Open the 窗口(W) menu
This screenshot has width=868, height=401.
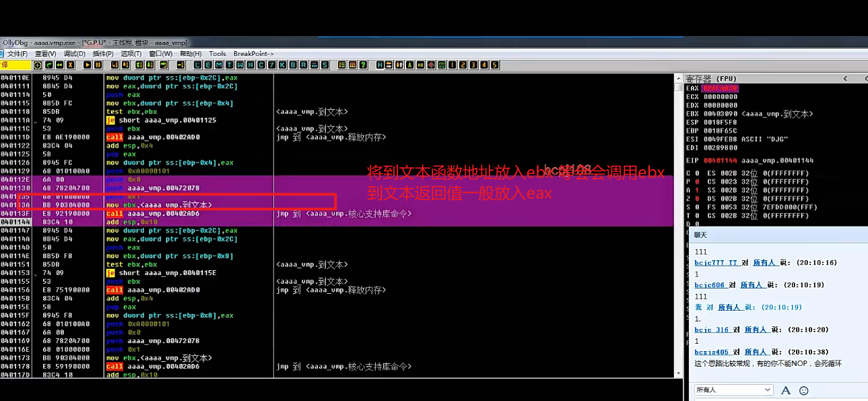[x=160, y=54]
